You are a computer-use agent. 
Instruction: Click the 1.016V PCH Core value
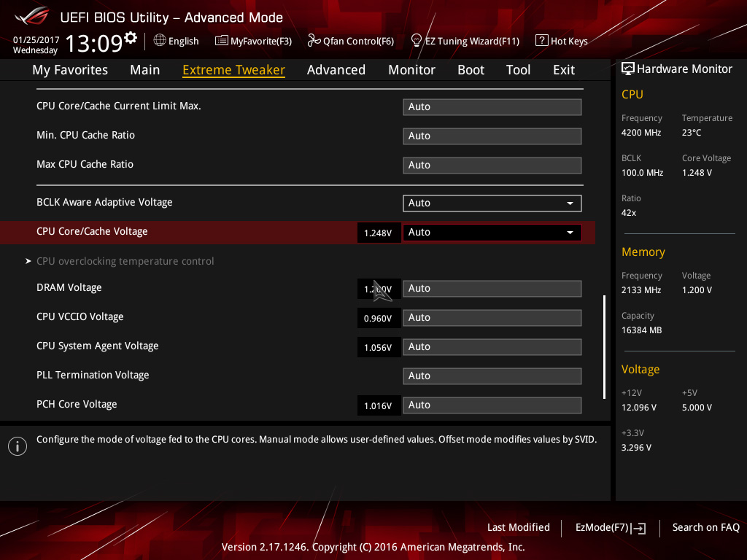(379, 405)
